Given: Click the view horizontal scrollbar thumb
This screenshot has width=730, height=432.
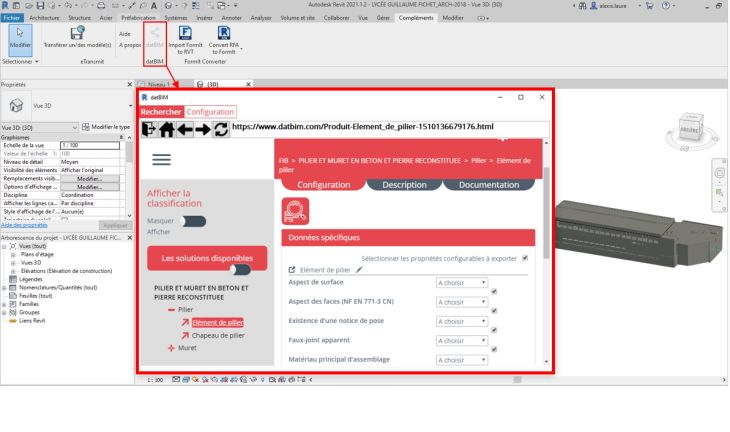Looking at the screenshot, I should coord(517,380).
